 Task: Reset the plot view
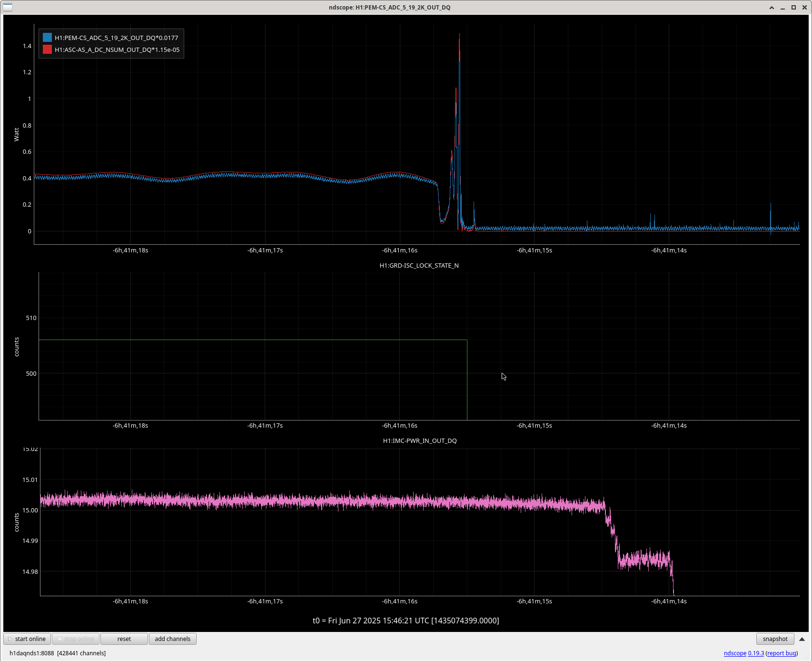pyautogui.click(x=124, y=639)
